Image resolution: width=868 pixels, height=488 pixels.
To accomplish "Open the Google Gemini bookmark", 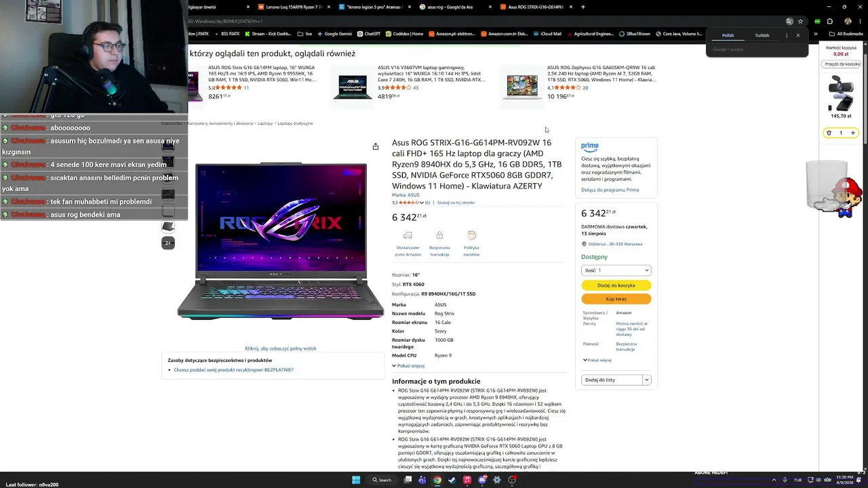I will (x=334, y=34).
